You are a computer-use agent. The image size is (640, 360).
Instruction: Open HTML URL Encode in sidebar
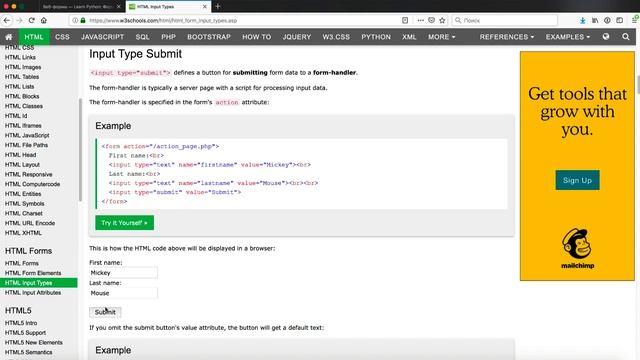point(30,223)
